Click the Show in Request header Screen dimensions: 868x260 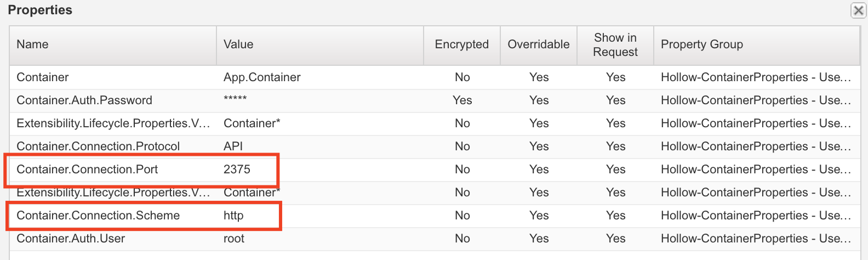[615, 44]
